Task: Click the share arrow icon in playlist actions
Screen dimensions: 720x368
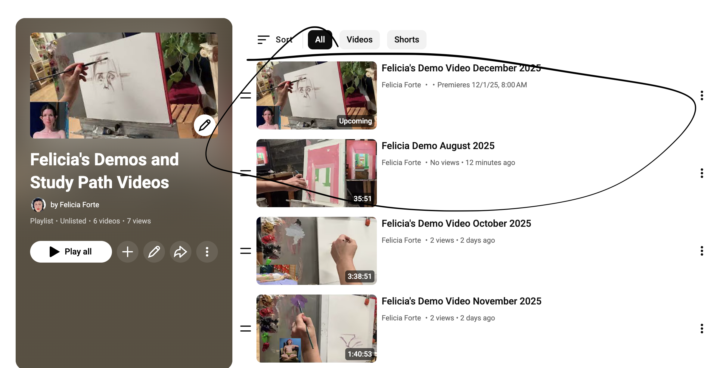Action: (x=180, y=252)
